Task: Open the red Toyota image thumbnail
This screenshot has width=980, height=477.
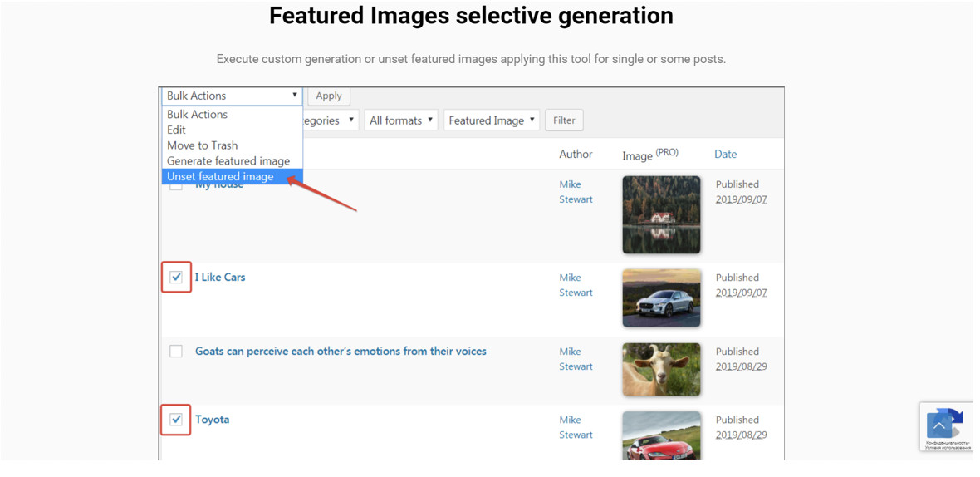Action: click(661, 435)
